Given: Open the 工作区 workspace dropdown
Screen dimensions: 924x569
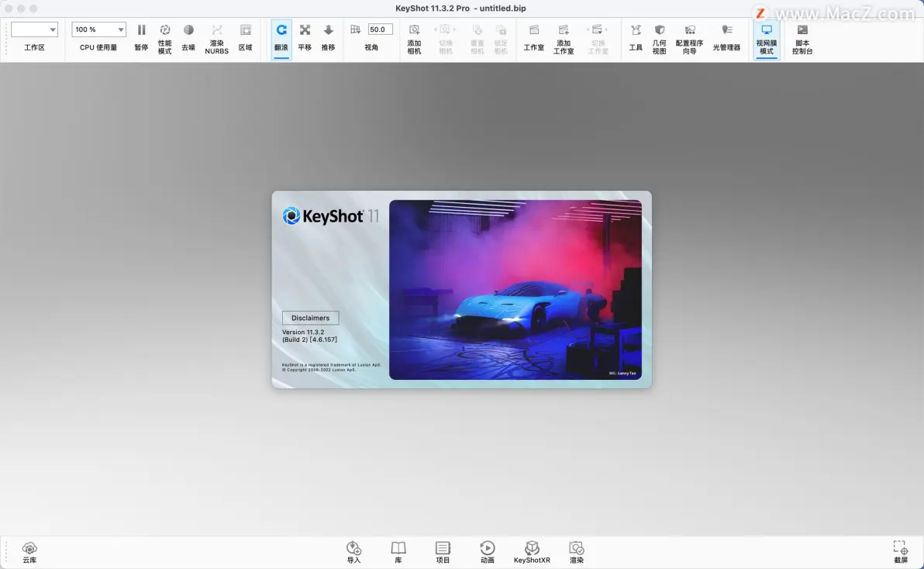Looking at the screenshot, I should 34,29.
